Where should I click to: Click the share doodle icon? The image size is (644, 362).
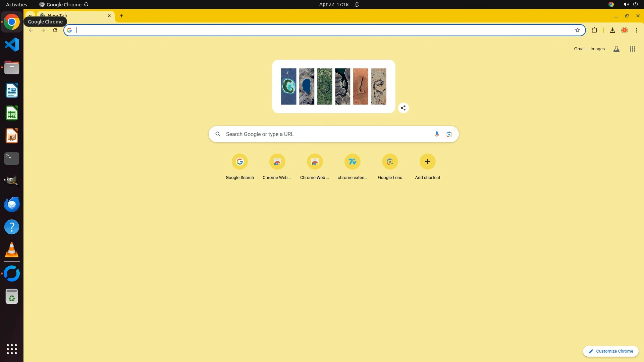pos(403,108)
